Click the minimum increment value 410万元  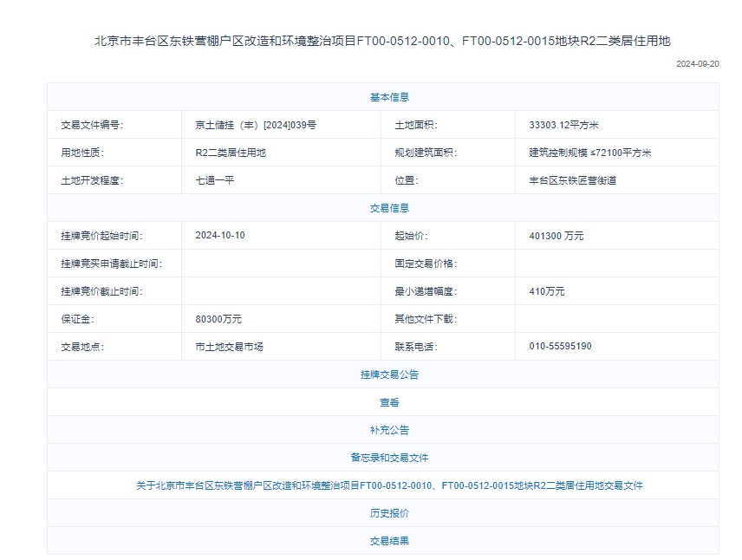tap(546, 291)
